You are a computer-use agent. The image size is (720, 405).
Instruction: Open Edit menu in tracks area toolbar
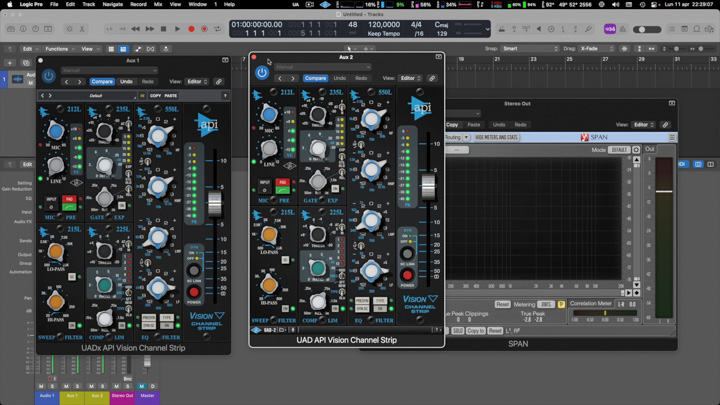point(30,49)
